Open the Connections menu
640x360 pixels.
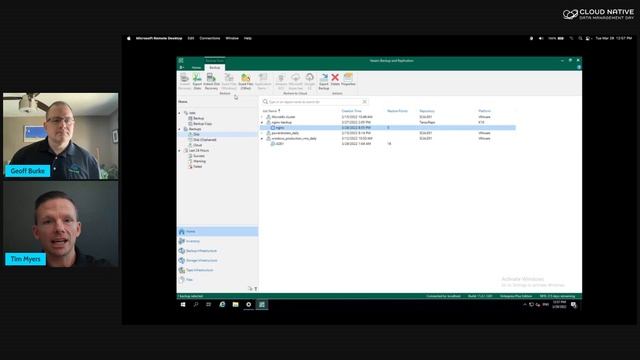click(x=210, y=38)
